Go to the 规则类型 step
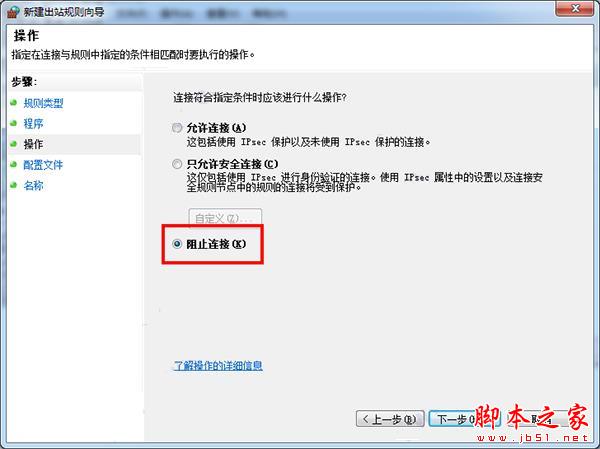The width and height of the screenshot is (600, 449). (x=43, y=103)
